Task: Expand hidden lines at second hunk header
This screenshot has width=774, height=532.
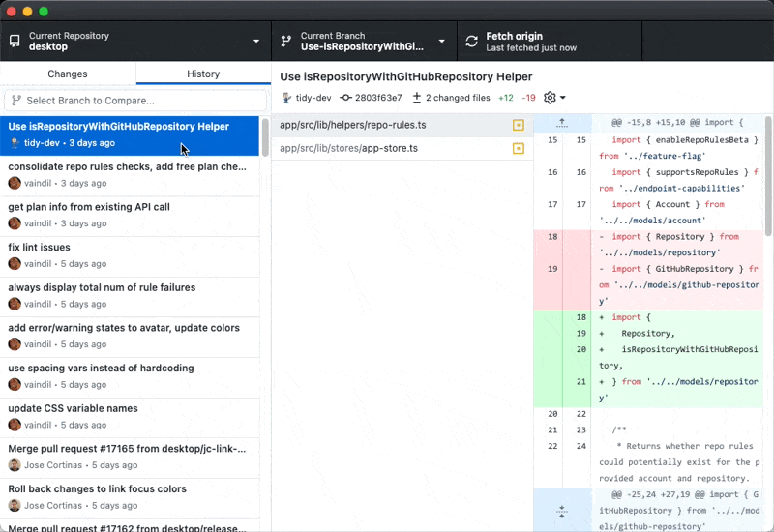Action: tap(562, 511)
